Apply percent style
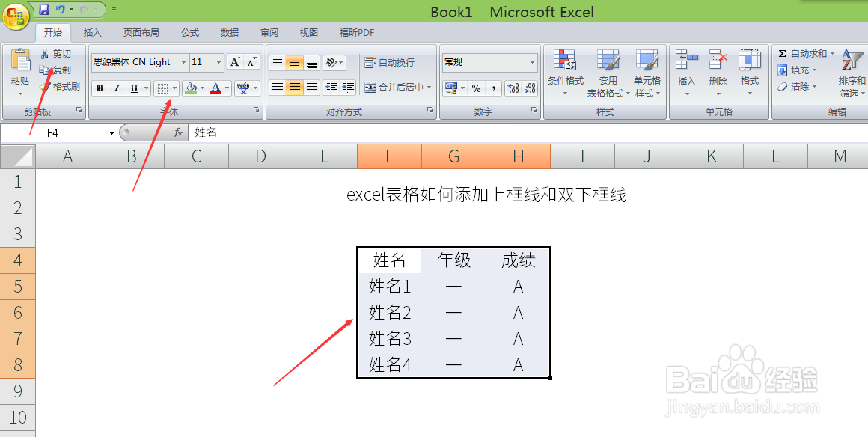The height and width of the screenshot is (437, 868). tap(476, 88)
